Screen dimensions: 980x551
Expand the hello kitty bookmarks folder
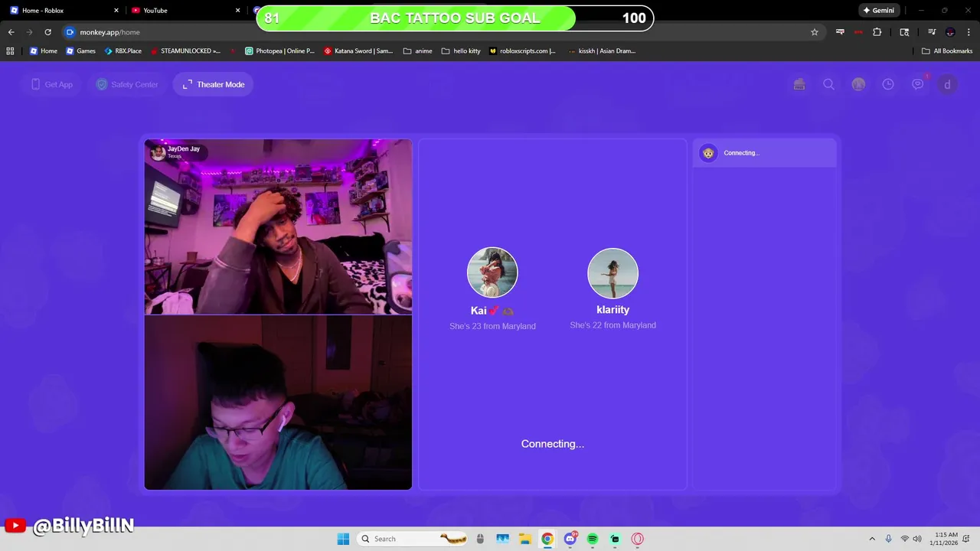(461, 51)
